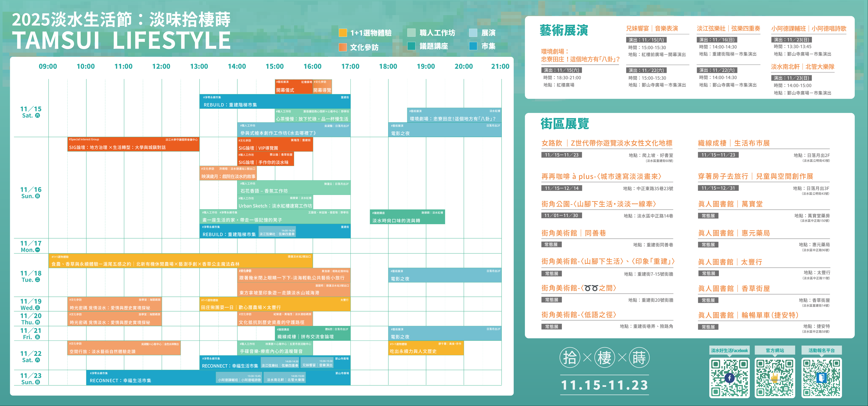This screenshot has height=406, width=868.
Task: Click the 13:00 time column header
Action: tap(199, 66)
